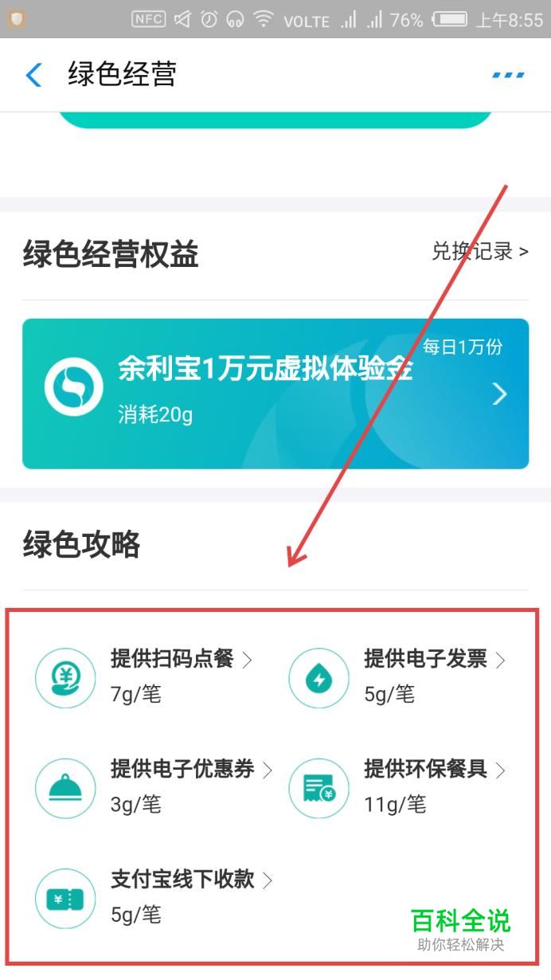
Task: Open the 余利宝1万元虚拟体验金 card
Action: (275, 394)
